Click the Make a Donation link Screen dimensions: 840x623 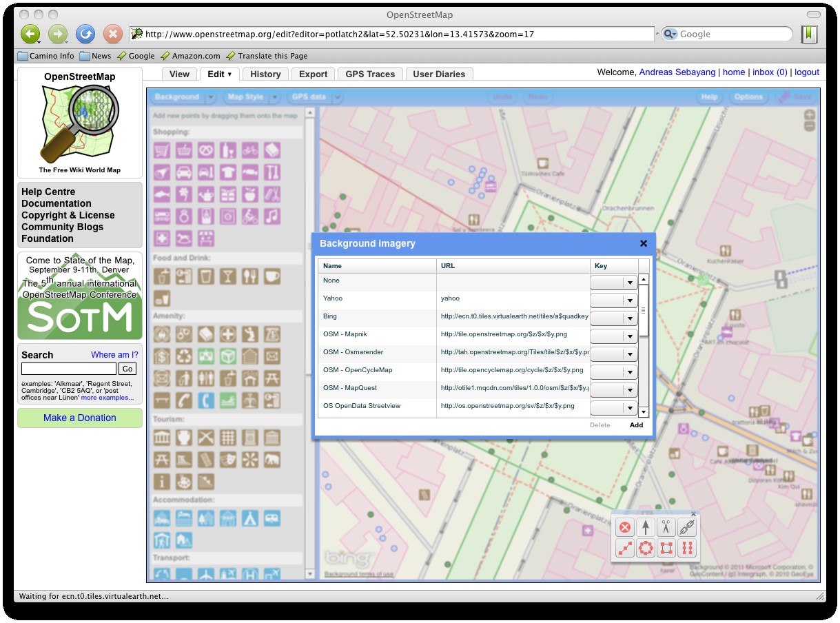tap(80, 418)
